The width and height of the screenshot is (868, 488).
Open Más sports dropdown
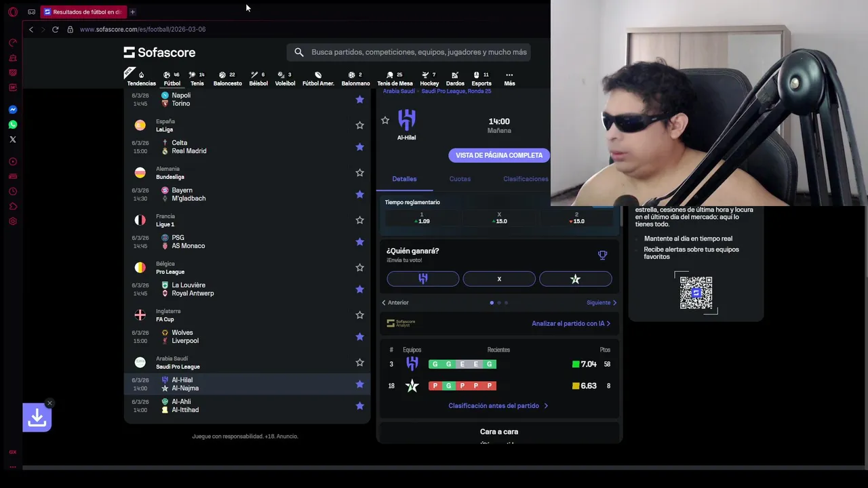[509, 79]
